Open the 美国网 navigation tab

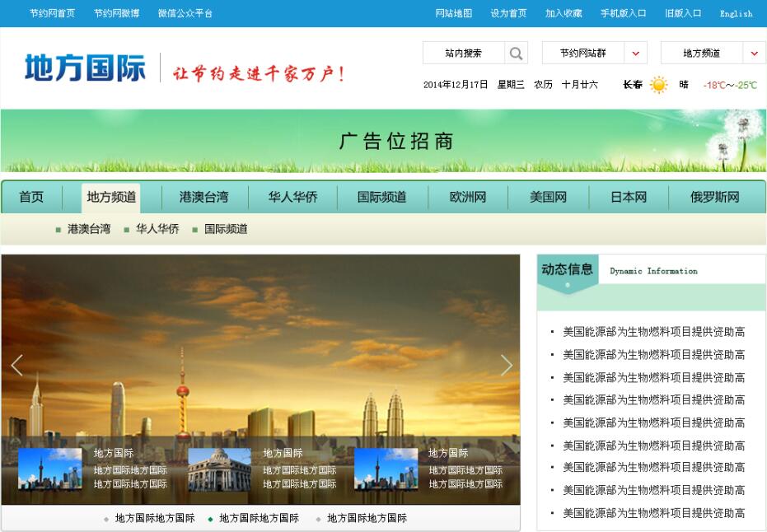click(x=549, y=197)
